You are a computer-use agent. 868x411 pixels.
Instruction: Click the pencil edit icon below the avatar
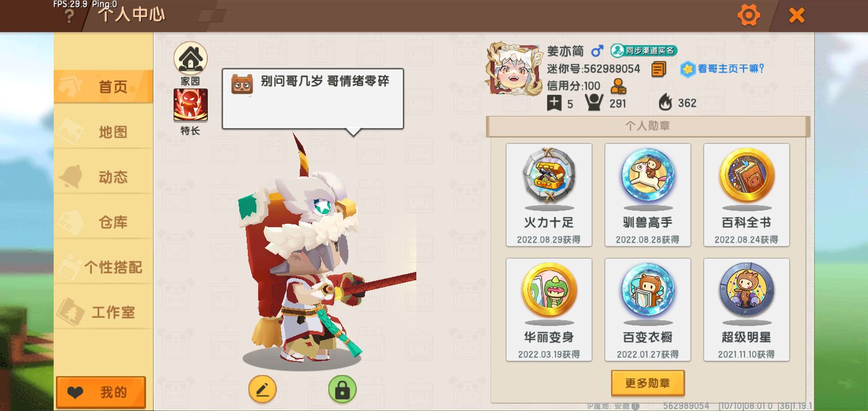tap(263, 390)
